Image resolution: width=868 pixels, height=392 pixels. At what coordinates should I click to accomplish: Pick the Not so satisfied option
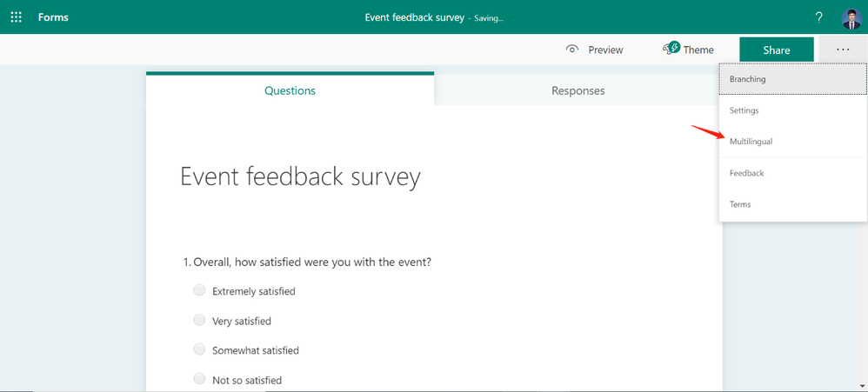click(x=200, y=380)
